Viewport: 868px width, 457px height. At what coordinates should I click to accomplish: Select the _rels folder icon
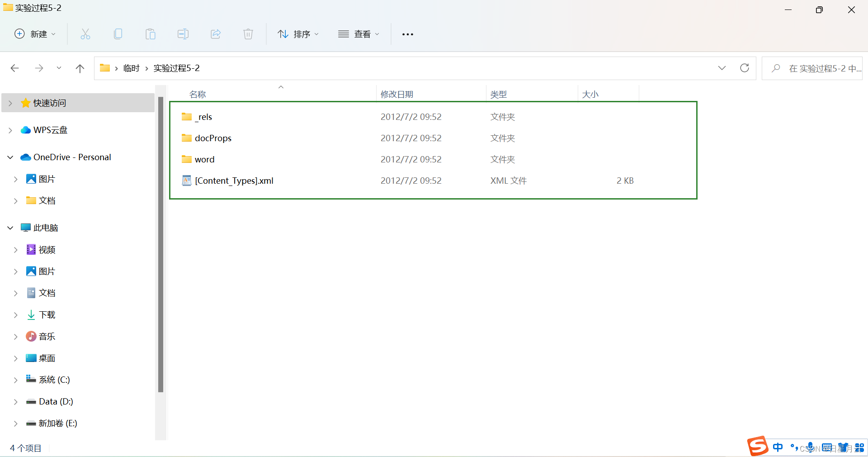point(187,117)
